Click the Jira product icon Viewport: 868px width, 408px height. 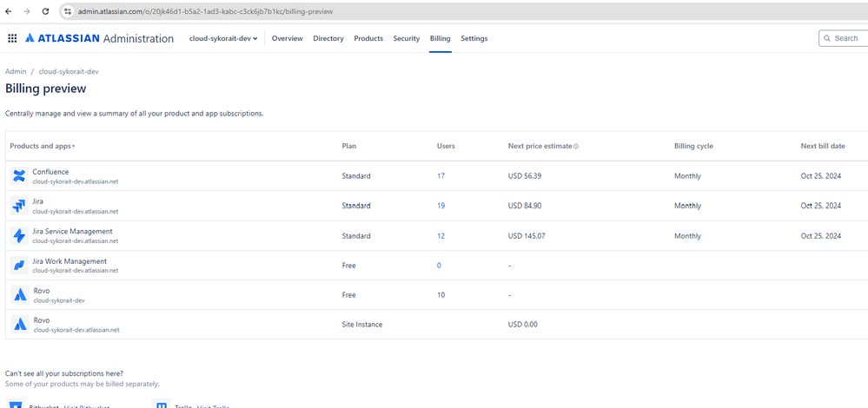(19, 206)
